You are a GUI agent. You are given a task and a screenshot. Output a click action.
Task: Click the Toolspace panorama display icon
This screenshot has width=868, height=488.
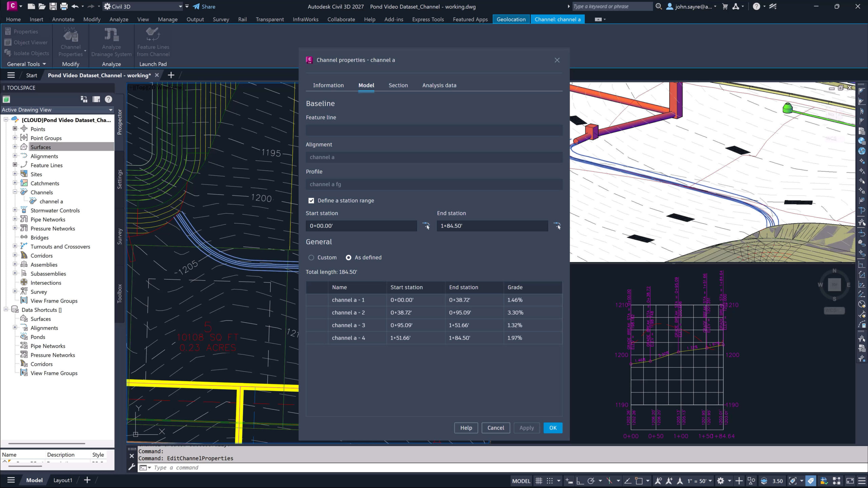(x=96, y=99)
